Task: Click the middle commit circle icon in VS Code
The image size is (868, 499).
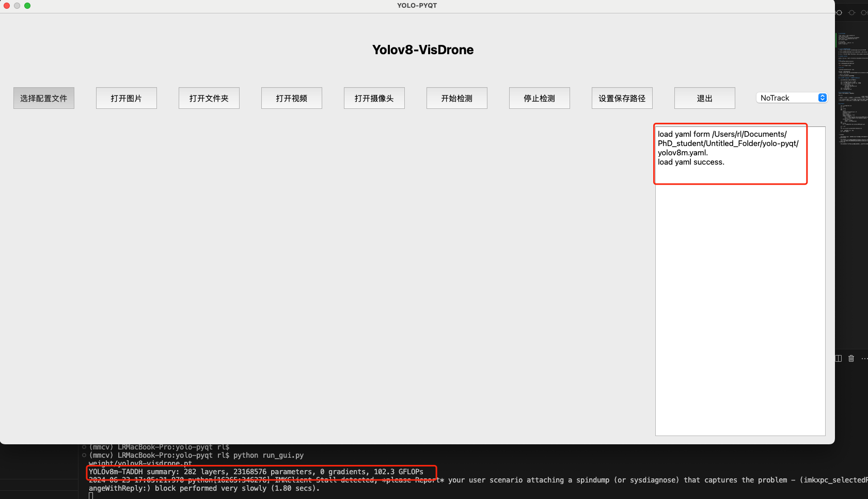Action: tap(851, 12)
